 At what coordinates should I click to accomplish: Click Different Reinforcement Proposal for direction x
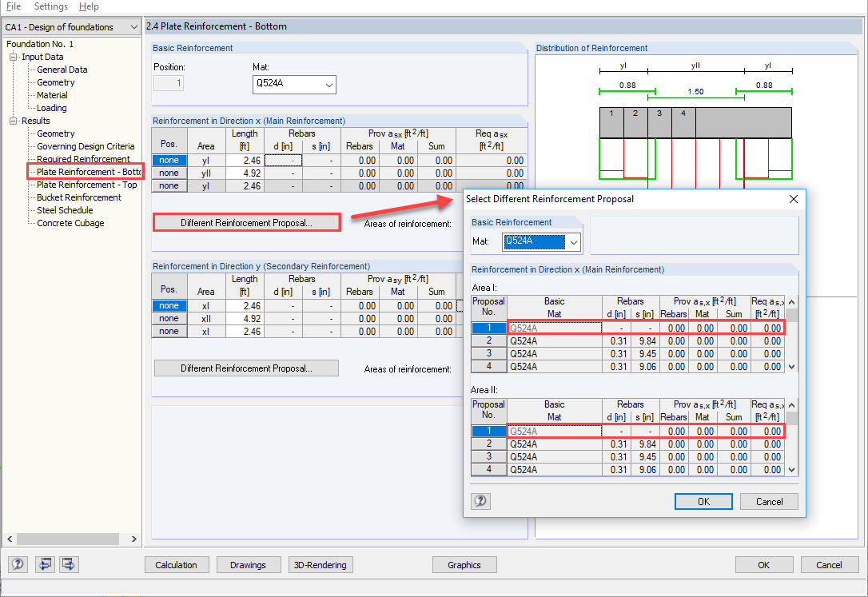246,222
